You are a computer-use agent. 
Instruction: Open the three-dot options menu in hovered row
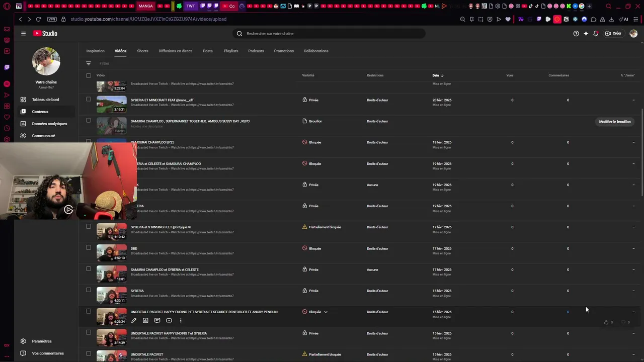click(181, 320)
